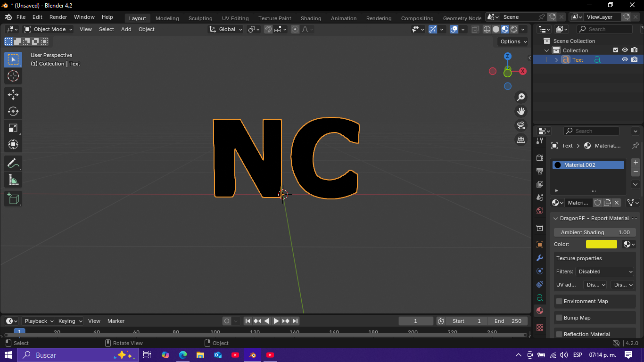This screenshot has height=362, width=644.
Task: Select the Cursor tool in the toolbar
Action: tap(13, 76)
